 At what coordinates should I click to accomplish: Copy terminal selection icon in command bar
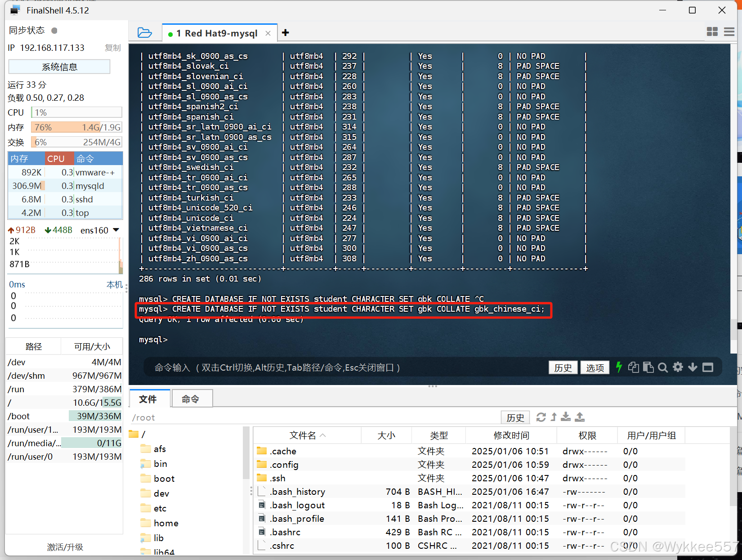[x=634, y=367]
